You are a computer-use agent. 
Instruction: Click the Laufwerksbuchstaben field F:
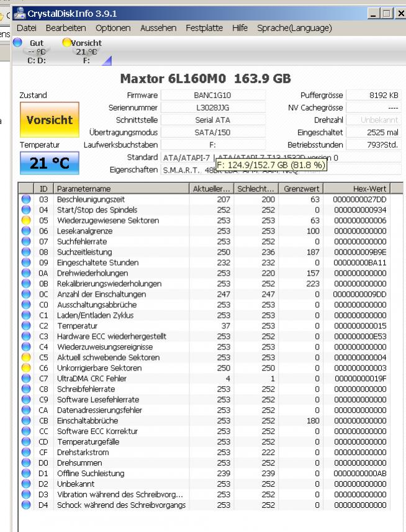pyautogui.click(x=213, y=145)
